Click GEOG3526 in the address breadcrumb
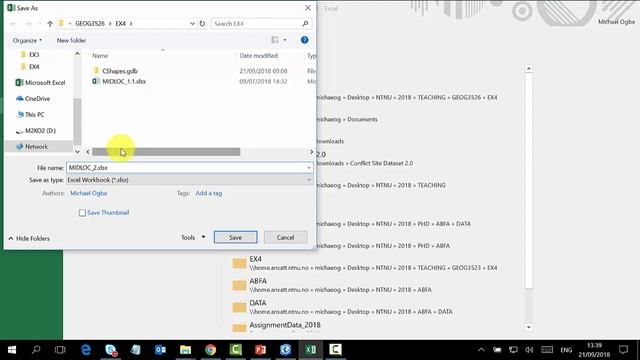 tap(90, 24)
